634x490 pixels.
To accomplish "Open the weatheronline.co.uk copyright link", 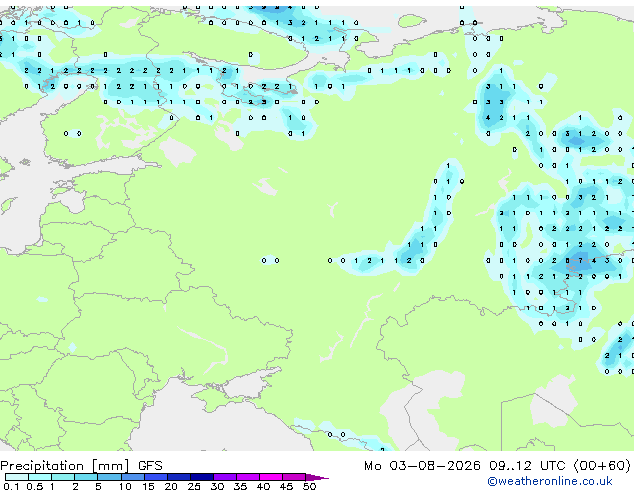I will (550, 481).
